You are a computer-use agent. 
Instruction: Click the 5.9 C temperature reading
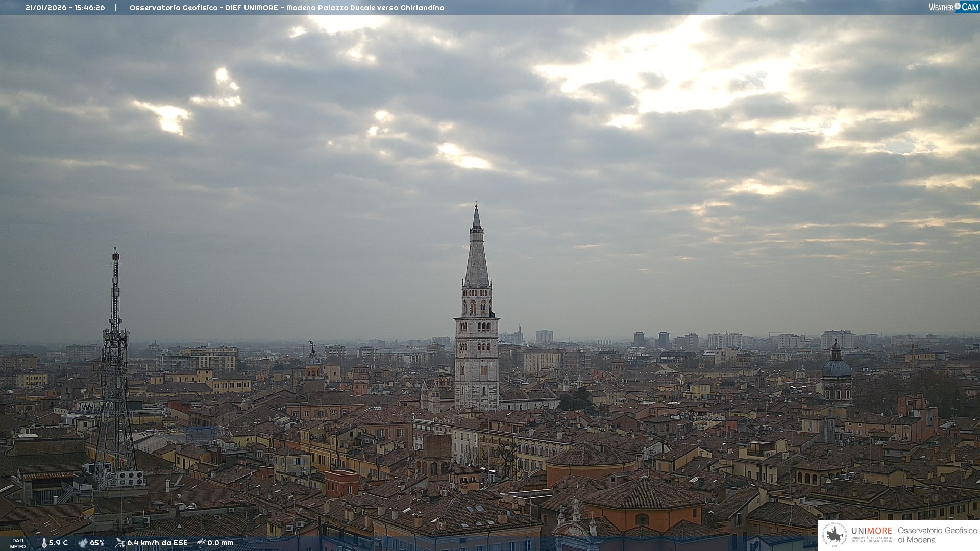[58, 543]
